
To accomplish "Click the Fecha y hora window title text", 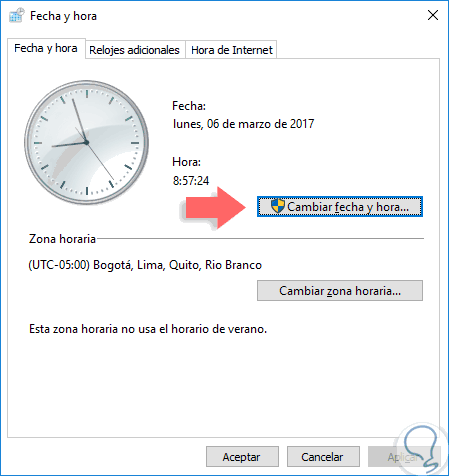I will click(x=63, y=16).
